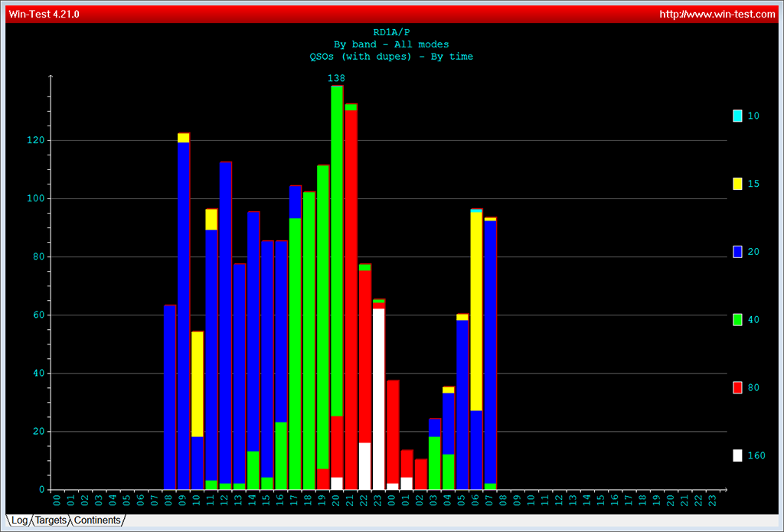Click the tallest green bar under 138
The width and height of the screenshot is (784, 532).
(x=337, y=245)
